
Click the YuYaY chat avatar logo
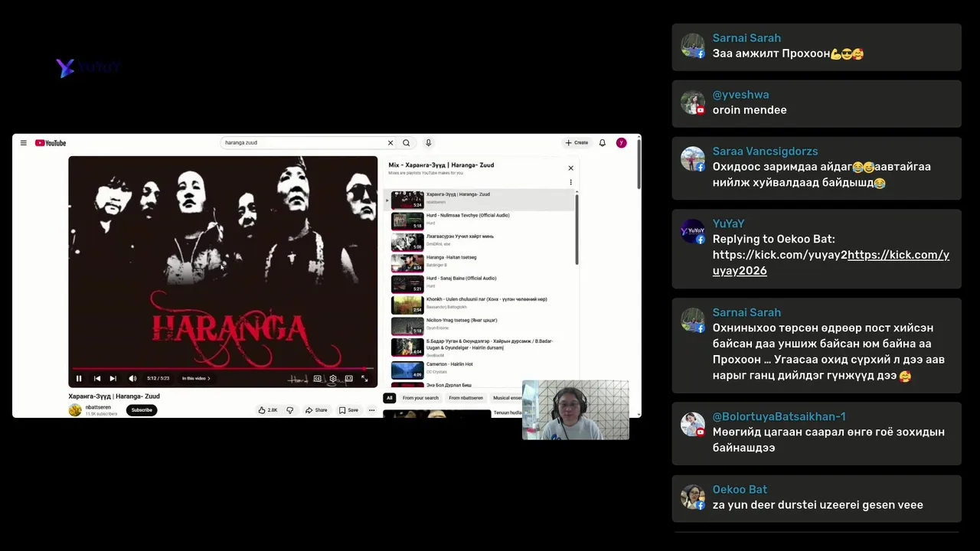pyautogui.click(x=693, y=231)
